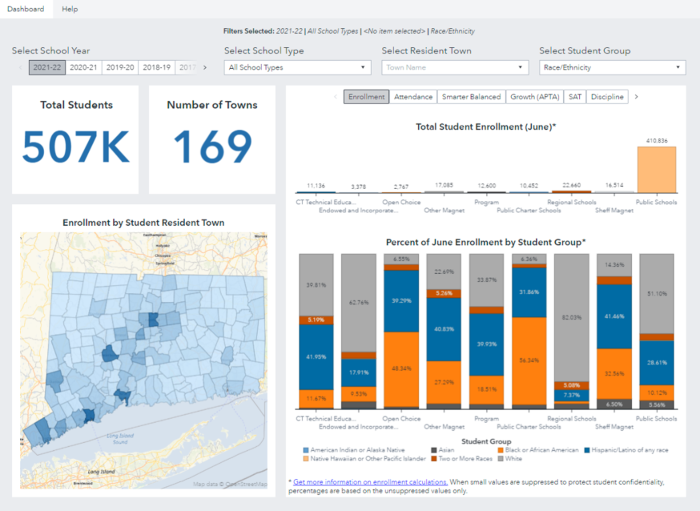Image resolution: width=700 pixels, height=511 pixels.
Task: Select the 2020-21 school year
Action: pyautogui.click(x=84, y=68)
